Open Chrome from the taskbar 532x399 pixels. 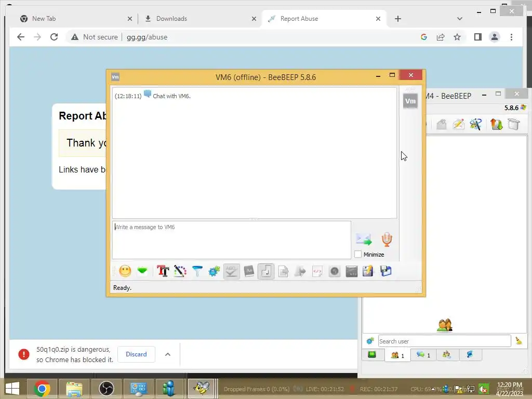coord(42,389)
